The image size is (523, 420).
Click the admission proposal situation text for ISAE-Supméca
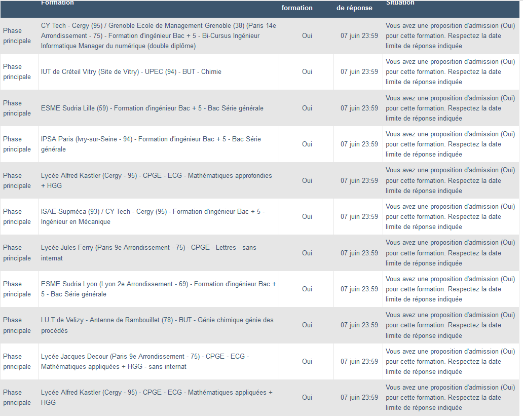pos(451,216)
